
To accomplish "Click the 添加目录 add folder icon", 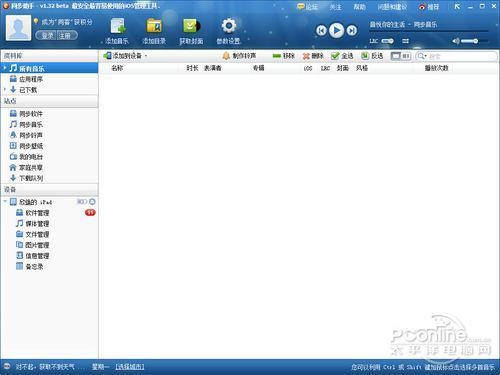I will [x=154, y=27].
